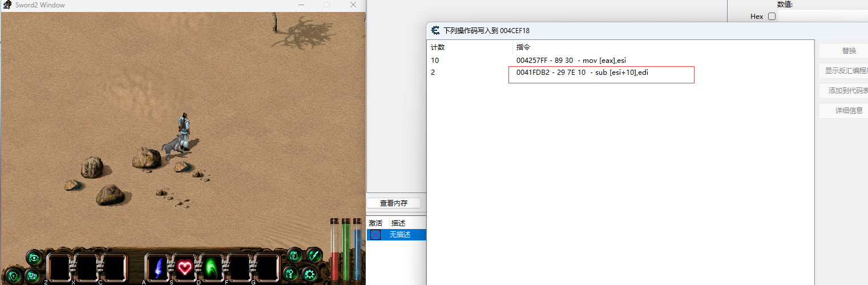The image size is (868, 285).
Task: Click count value 10 in first row
Action: [x=435, y=60]
